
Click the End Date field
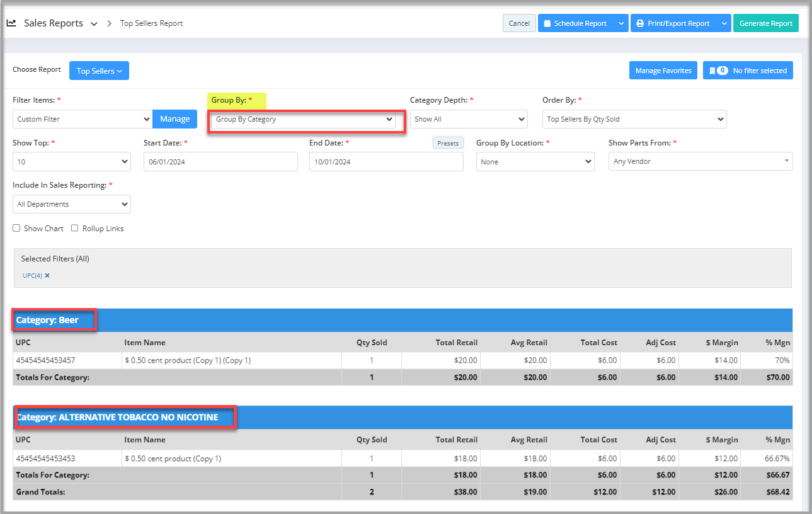(x=386, y=162)
